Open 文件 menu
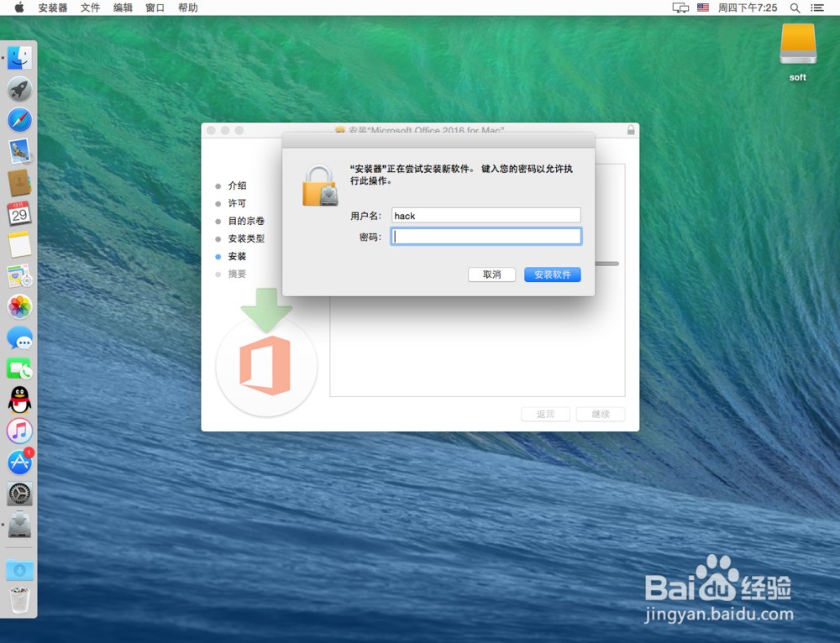This screenshot has height=643, width=840. click(x=90, y=8)
